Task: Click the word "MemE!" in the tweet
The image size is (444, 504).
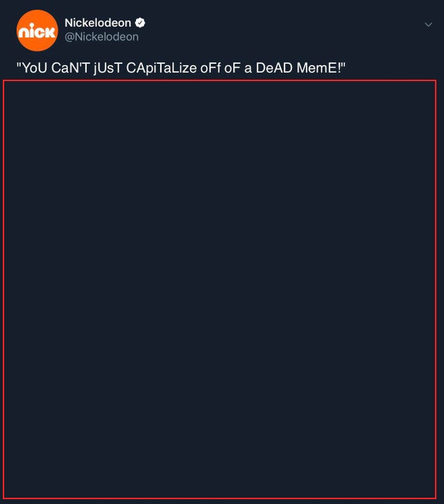Action: tap(318, 68)
